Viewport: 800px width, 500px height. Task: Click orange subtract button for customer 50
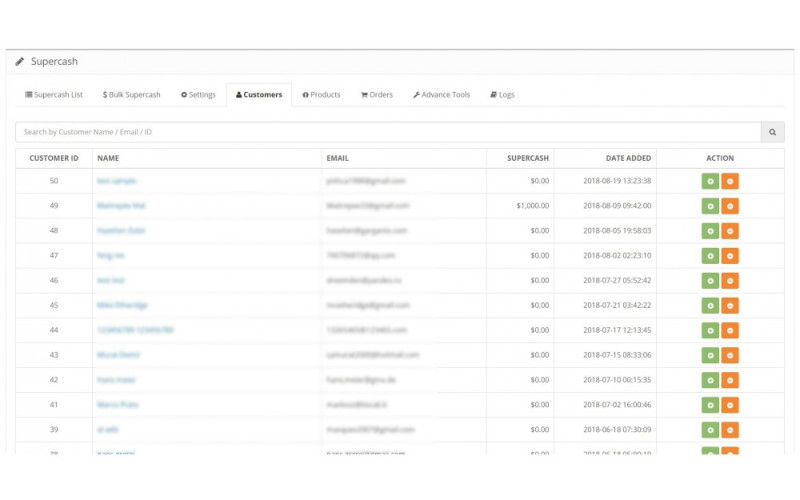point(730,181)
